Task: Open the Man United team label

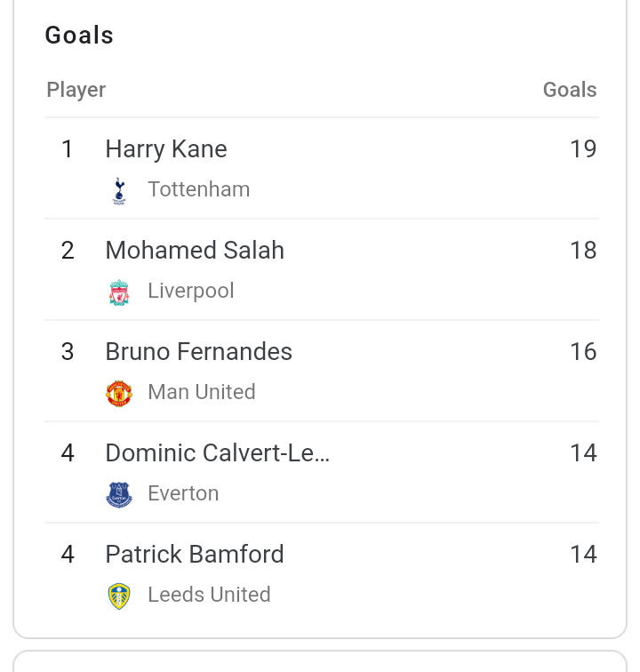Action: coord(202,392)
